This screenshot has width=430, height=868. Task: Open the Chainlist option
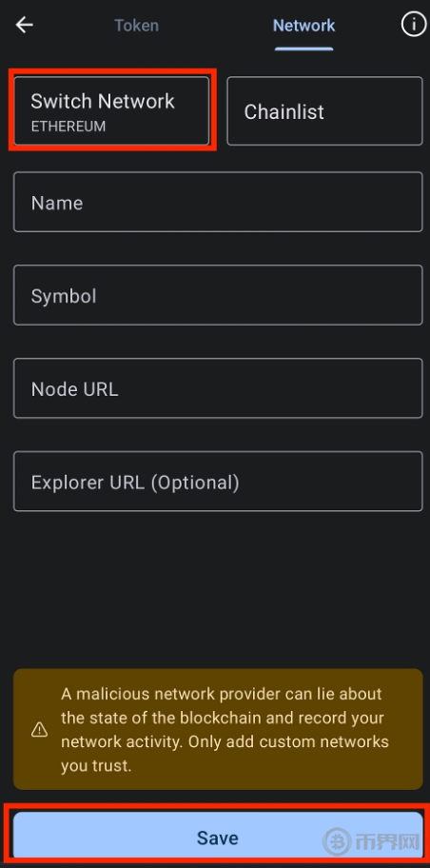[324, 110]
